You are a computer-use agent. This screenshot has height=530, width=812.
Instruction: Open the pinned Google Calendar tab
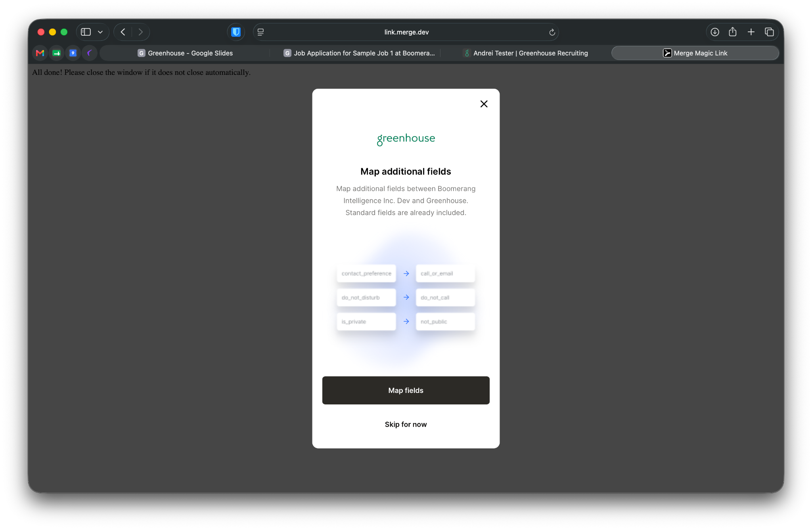click(x=73, y=53)
